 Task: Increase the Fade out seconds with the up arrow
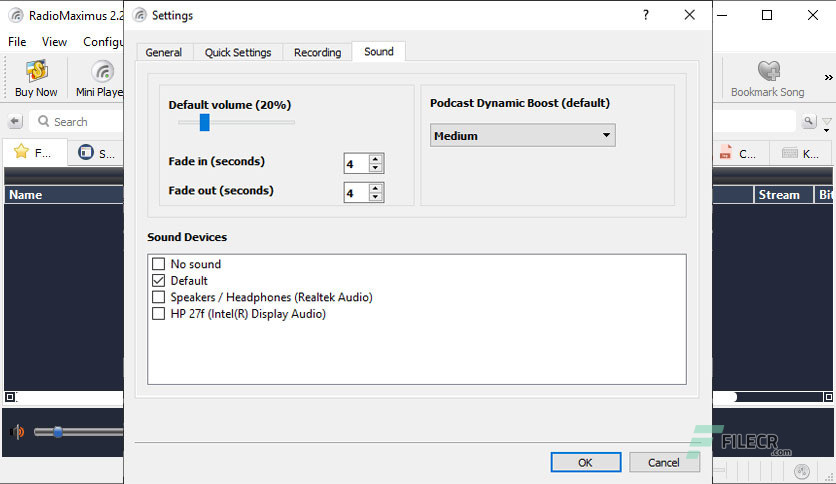click(375, 189)
